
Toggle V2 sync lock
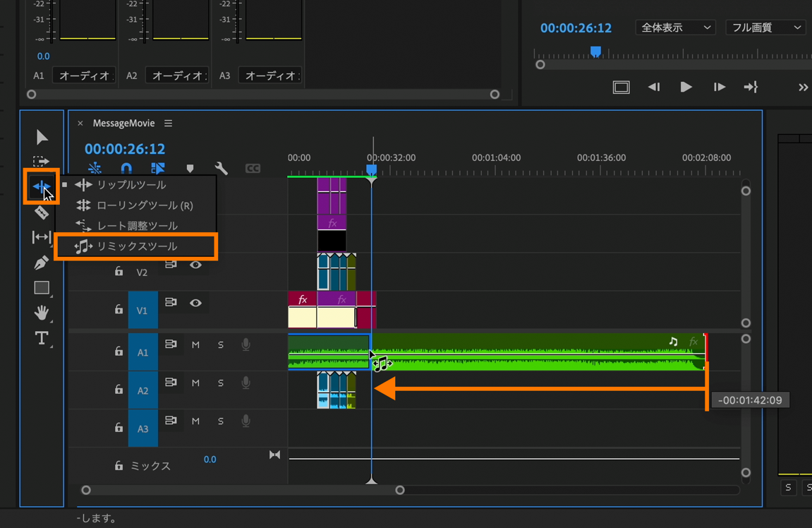(171, 265)
